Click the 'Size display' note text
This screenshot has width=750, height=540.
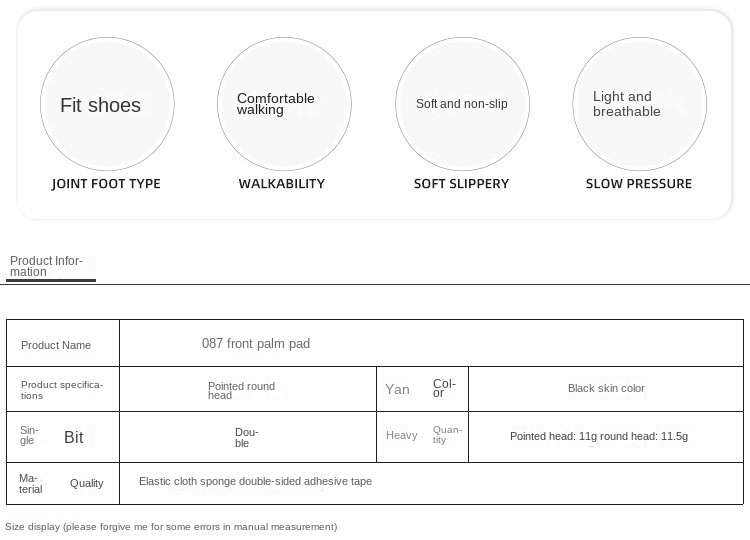(171, 527)
